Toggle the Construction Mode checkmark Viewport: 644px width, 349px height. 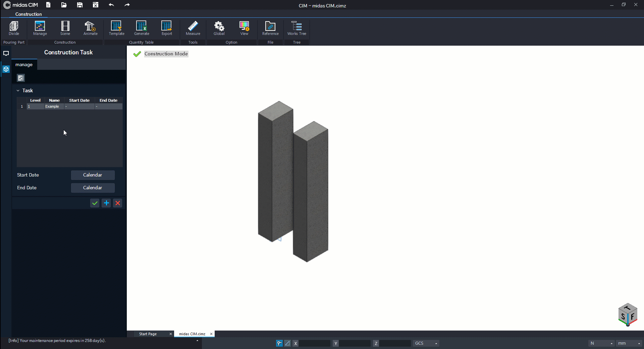click(137, 54)
